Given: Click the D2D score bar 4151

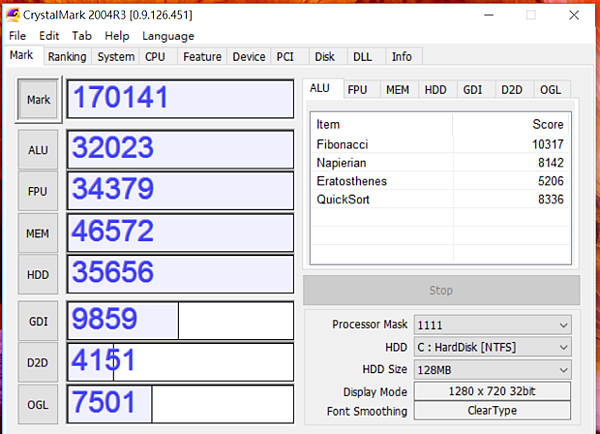Looking at the screenshot, I should [181, 362].
